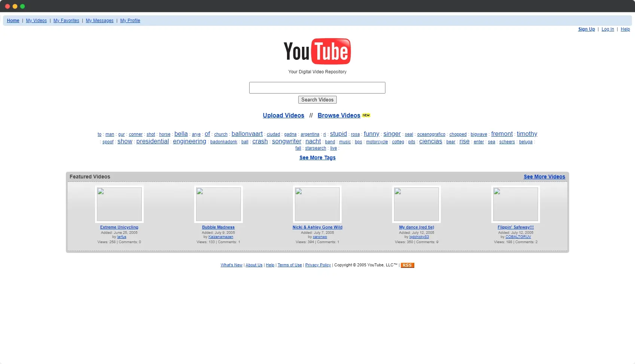Screen dimensions: 635x364
Task: Select the 'stupid' tag
Action: pos(338,134)
